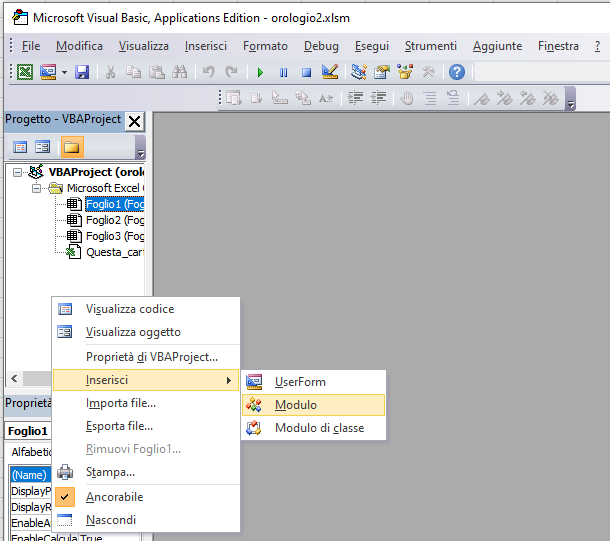Click the Indent icon in Edit toolbar
This screenshot has height=541, width=610.
coord(355,98)
